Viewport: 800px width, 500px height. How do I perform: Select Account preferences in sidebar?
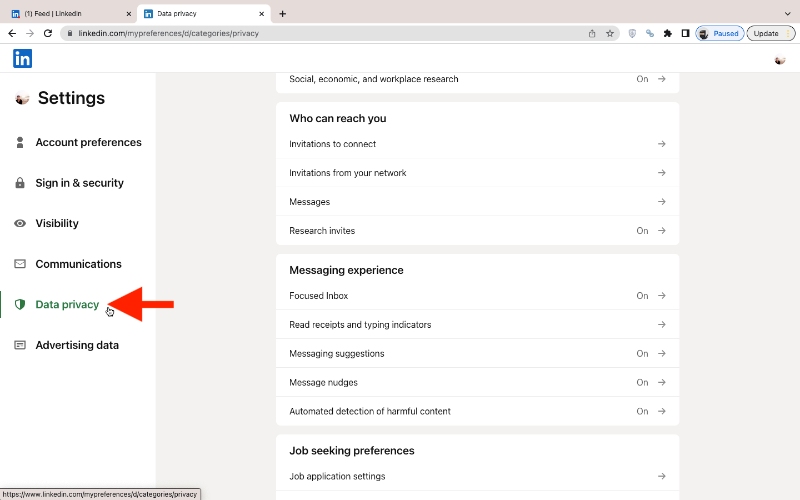point(88,143)
